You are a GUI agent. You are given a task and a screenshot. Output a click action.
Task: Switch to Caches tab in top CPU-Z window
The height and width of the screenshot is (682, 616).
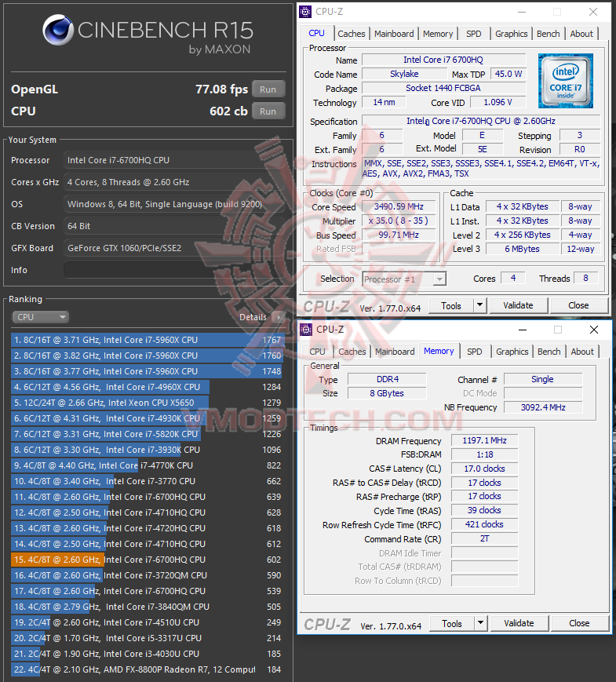[x=351, y=34]
